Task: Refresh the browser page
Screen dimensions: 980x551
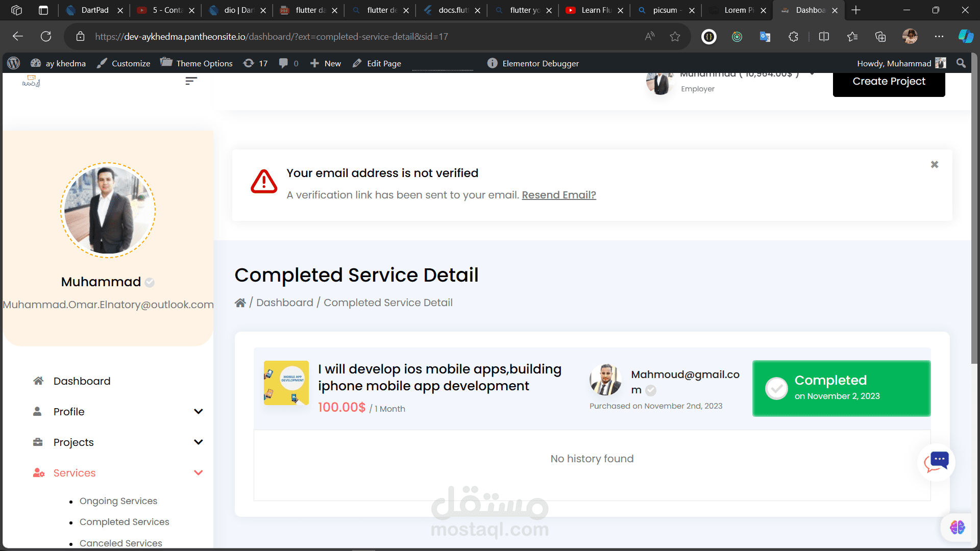Action: pos(46,37)
